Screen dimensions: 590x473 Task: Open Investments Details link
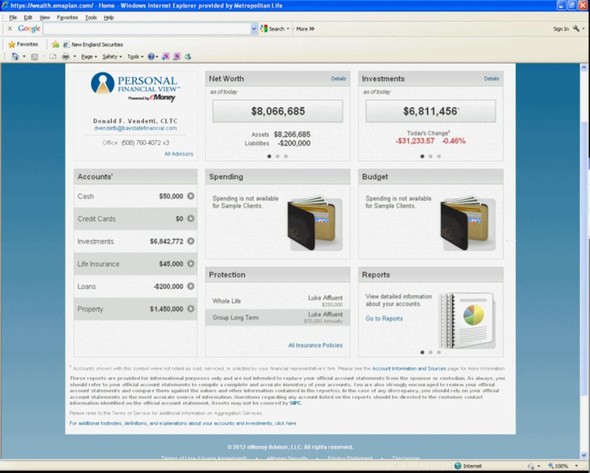(491, 79)
